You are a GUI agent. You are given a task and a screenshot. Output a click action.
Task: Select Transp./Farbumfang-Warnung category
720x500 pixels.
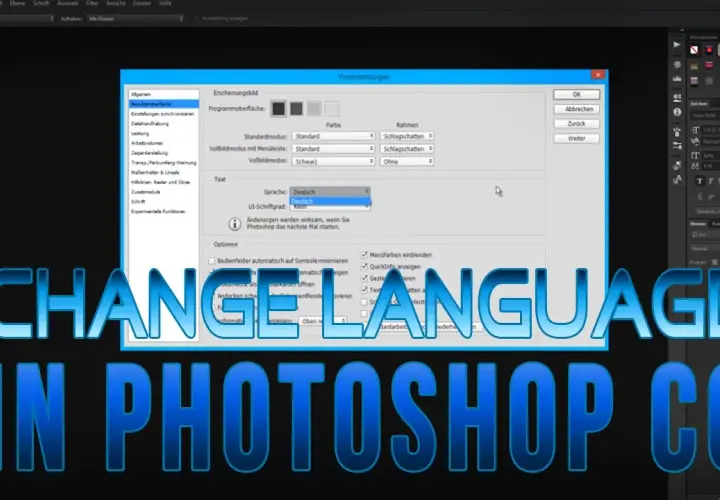163,163
